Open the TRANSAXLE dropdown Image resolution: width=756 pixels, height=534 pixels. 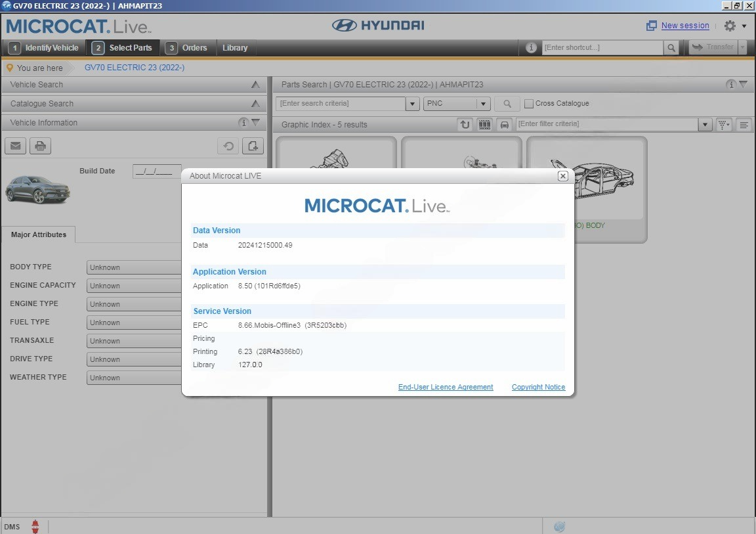click(134, 340)
